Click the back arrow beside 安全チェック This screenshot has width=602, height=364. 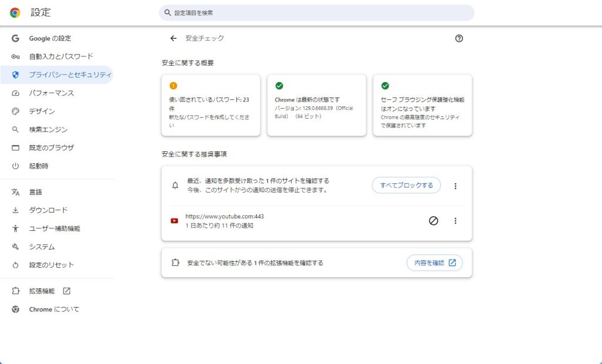click(x=173, y=38)
